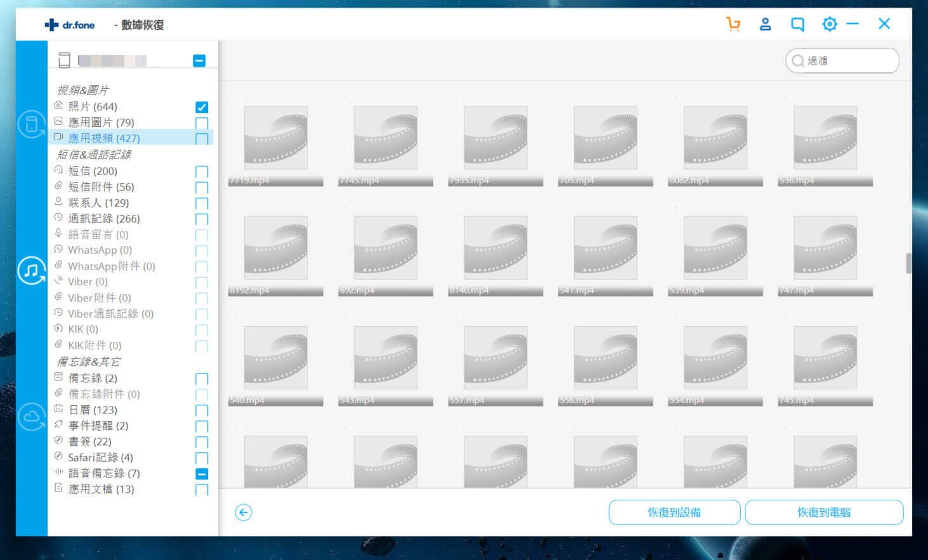
Task: Select the 應用視頻 (427) category
Action: tap(104, 138)
